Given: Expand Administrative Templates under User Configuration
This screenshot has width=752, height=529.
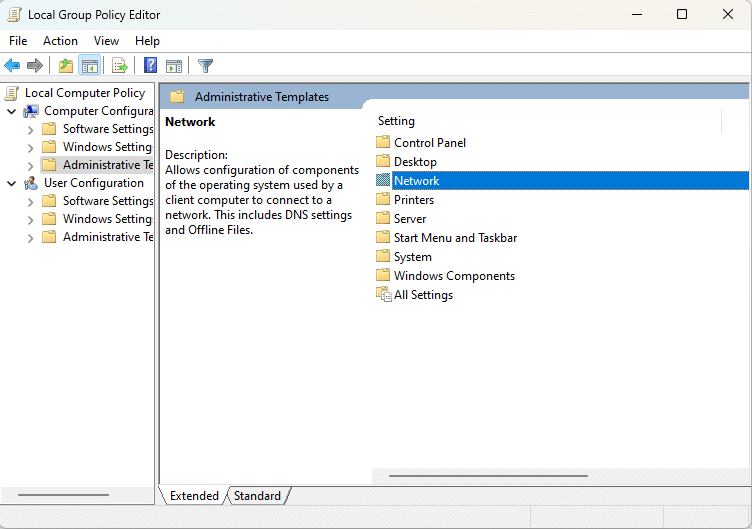Looking at the screenshot, I should coord(30,238).
